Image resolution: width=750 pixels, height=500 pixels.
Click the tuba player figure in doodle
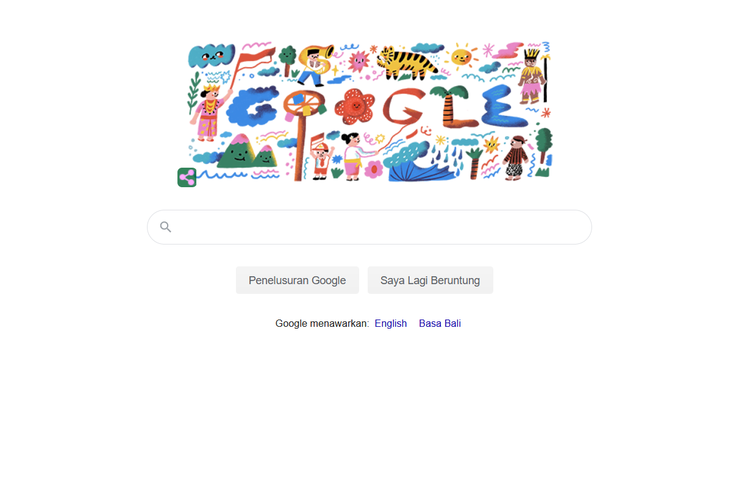(316, 65)
